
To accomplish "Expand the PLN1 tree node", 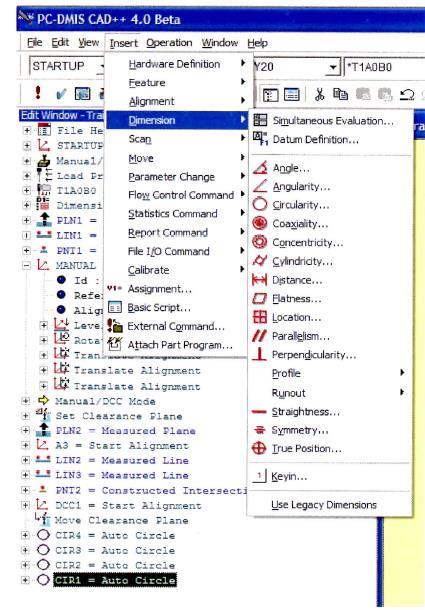I will tap(26, 220).
